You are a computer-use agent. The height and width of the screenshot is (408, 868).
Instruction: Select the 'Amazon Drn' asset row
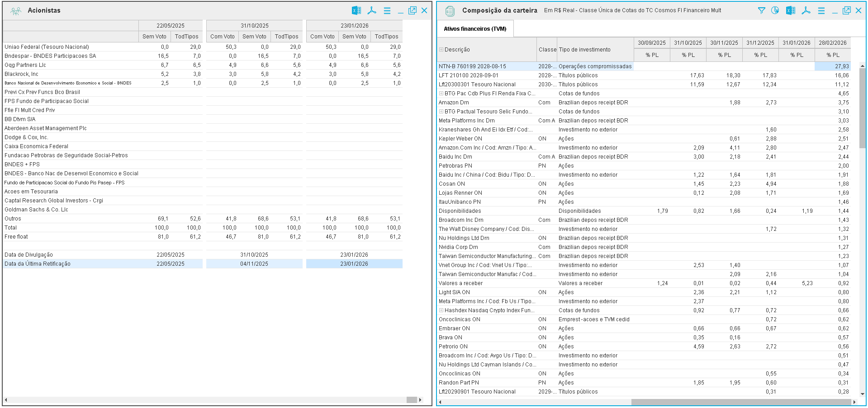click(644, 103)
